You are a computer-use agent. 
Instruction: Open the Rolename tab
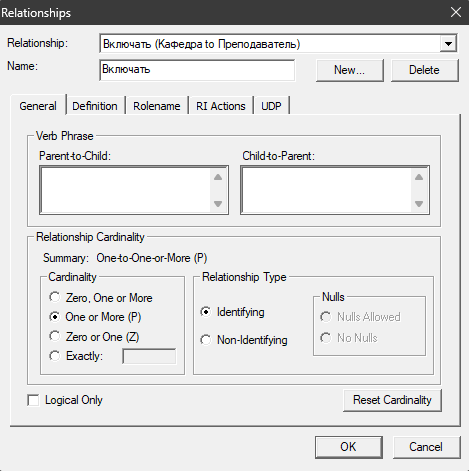(x=157, y=106)
